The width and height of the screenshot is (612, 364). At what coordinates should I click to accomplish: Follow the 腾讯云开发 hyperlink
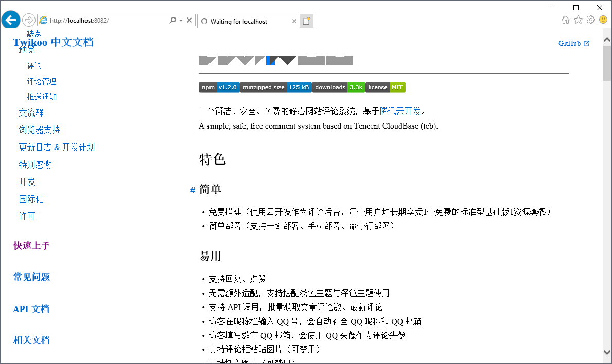point(400,112)
